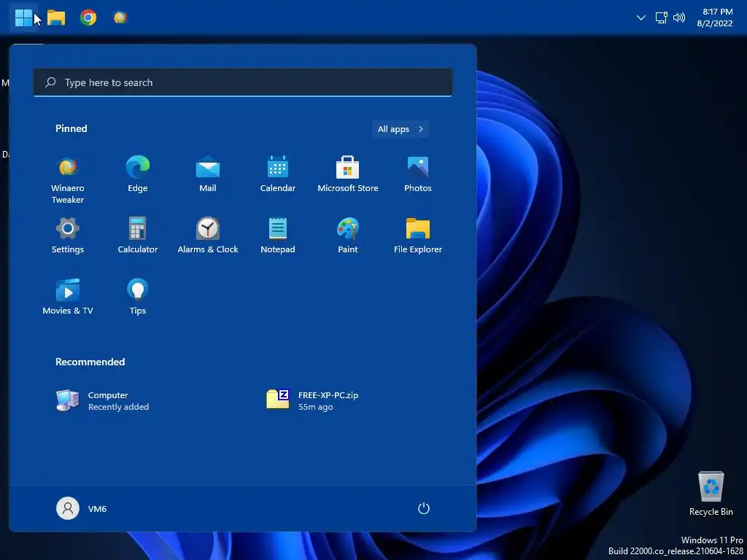Launch Microsoft Store
Screen dimensions: 747x560
(x=348, y=174)
